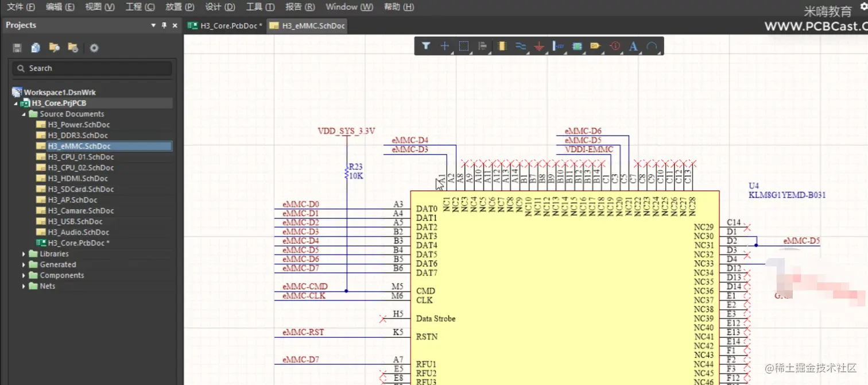Viewport: 868px width, 385px height.
Task: Click the eMMC-CLK net label
Action: click(x=304, y=296)
